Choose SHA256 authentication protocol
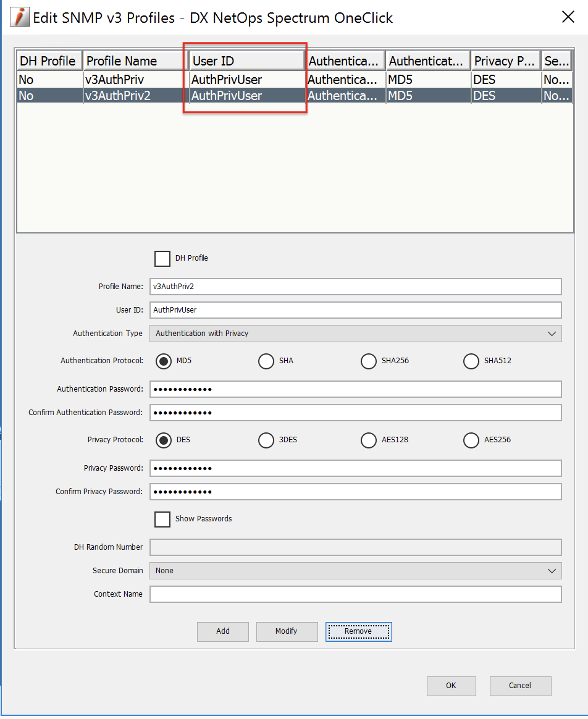This screenshot has height=719, width=588. point(369,361)
